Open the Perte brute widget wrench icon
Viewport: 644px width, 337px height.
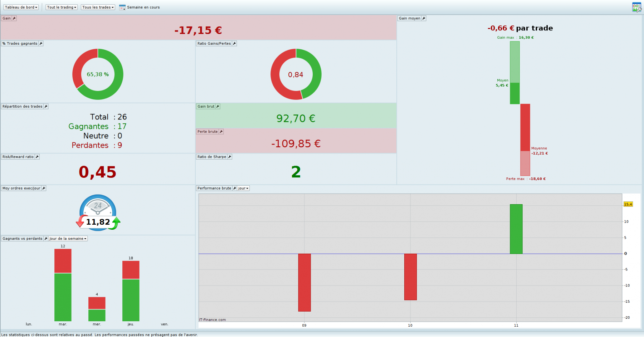coord(221,132)
